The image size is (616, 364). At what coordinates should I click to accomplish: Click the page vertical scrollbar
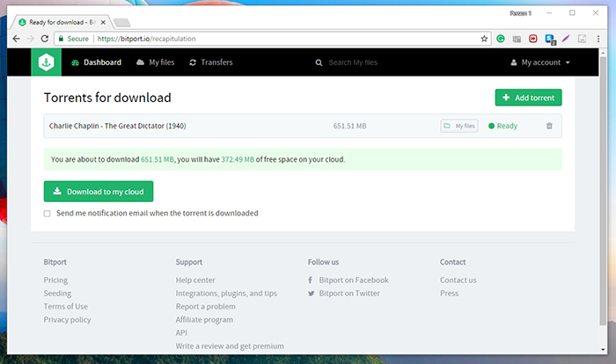[x=603, y=191]
